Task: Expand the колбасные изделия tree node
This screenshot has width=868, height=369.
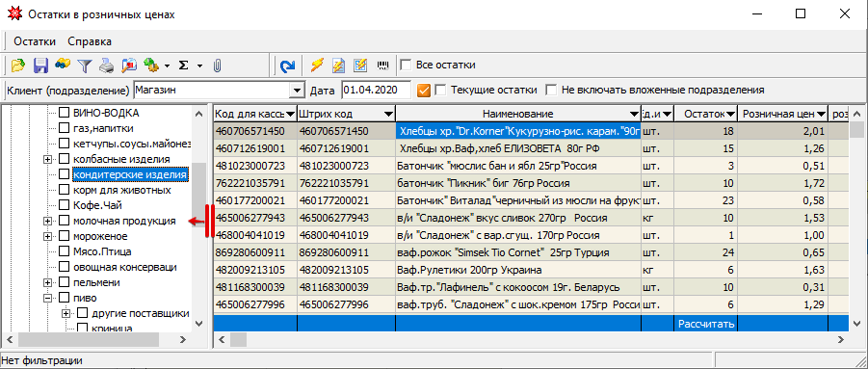Action: 47,159
